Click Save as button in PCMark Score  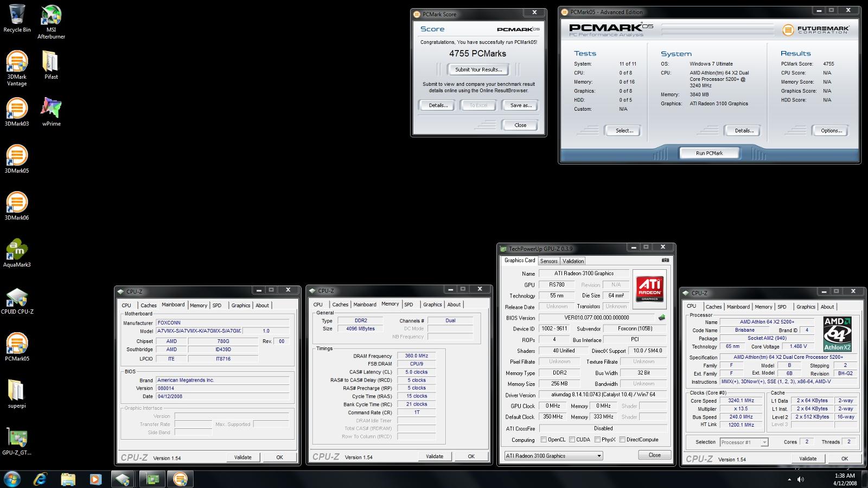(x=521, y=105)
